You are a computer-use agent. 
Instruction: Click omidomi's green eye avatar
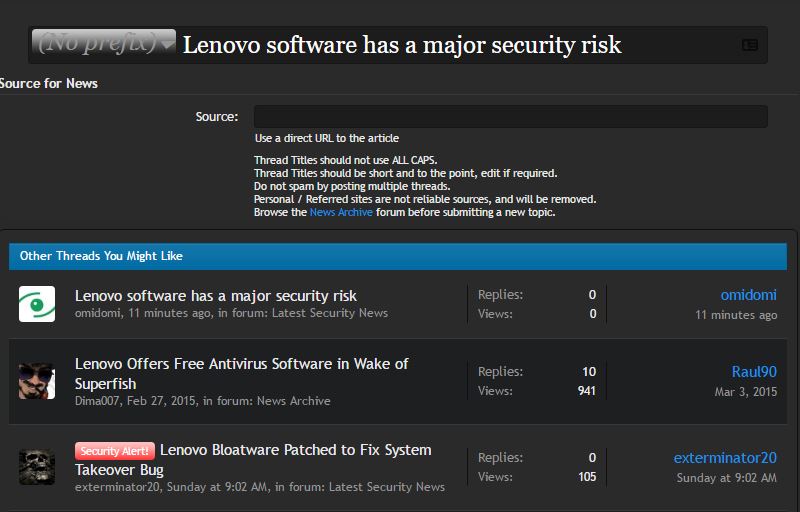tap(37, 304)
